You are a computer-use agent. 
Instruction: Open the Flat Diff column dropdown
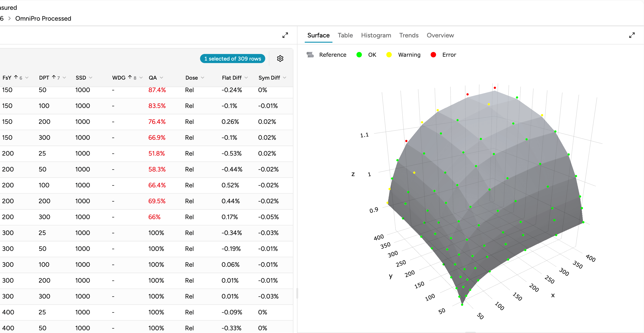coord(246,78)
